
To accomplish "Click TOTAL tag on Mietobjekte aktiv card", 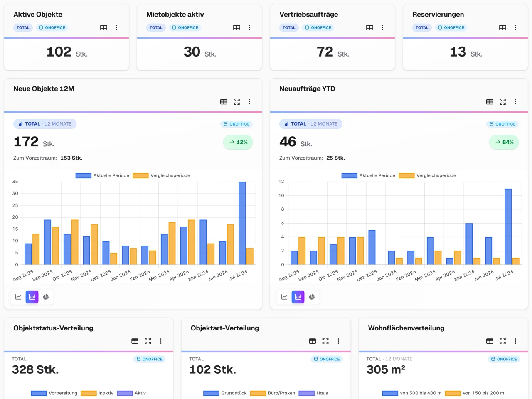I will pyautogui.click(x=156, y=27).
